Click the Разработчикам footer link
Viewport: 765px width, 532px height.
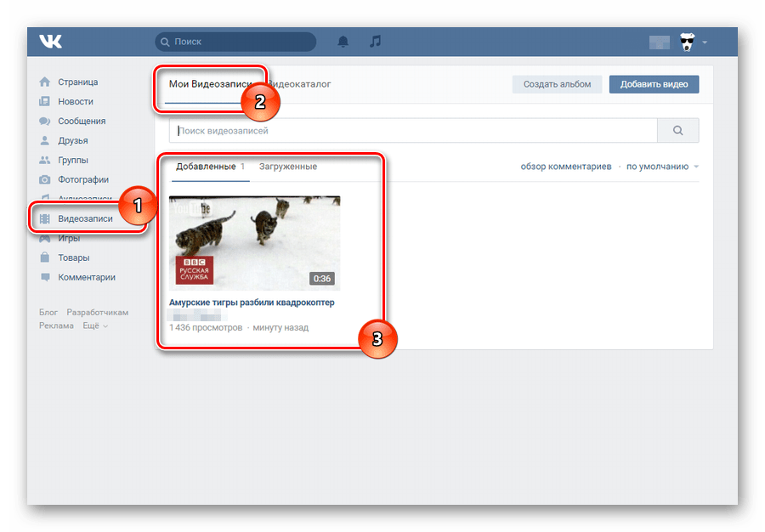[98, 312]
